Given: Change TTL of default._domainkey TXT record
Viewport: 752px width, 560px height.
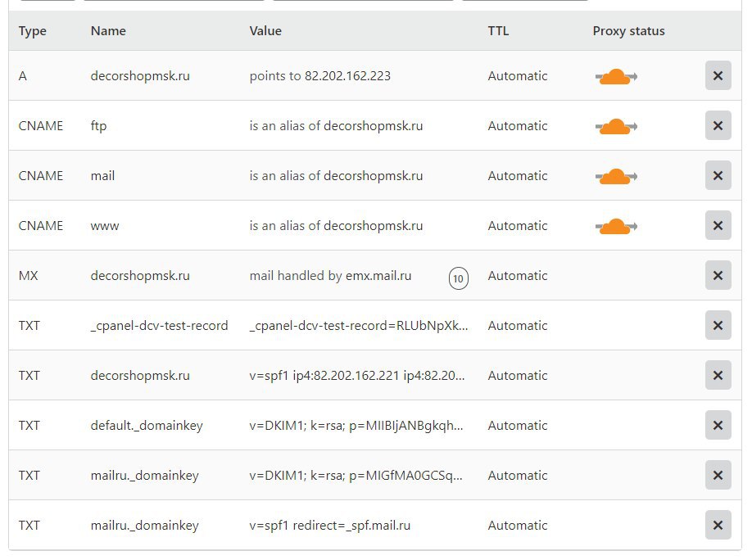Looking at the screenshot, I should pos(518,426).
